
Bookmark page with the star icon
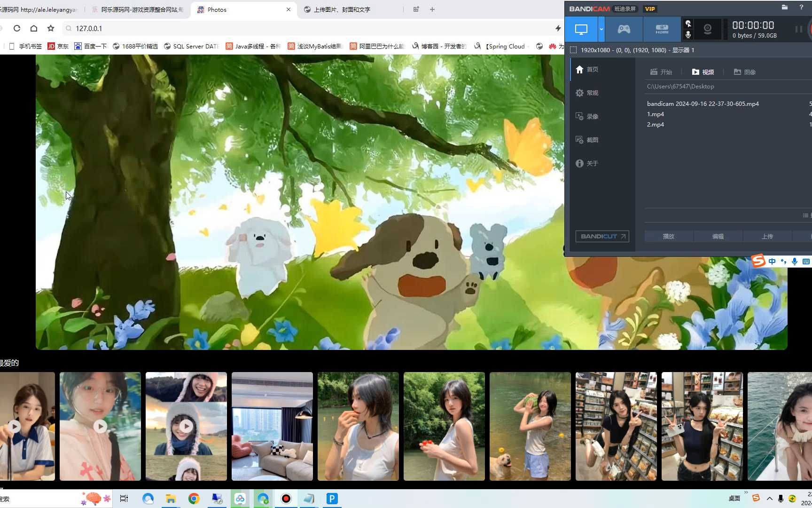point(51,28)
